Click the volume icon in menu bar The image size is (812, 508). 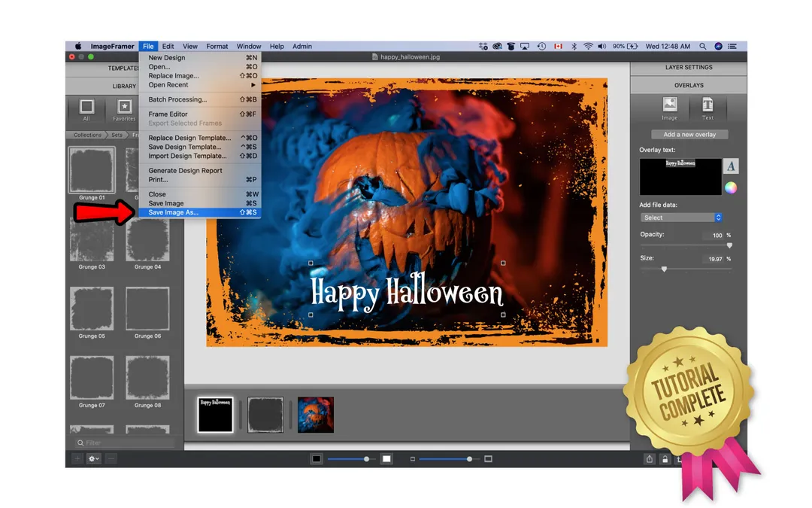click(x=601, y=46)
